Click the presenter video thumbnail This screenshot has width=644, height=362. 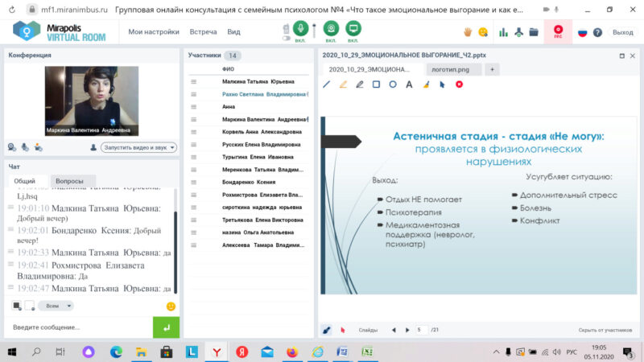92,101
